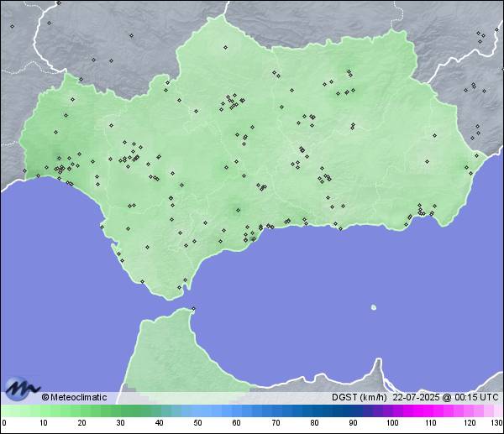The image size is (504, 434).
Task: Click the station marker at Ceuta's tip
Action: click(193, 309)
